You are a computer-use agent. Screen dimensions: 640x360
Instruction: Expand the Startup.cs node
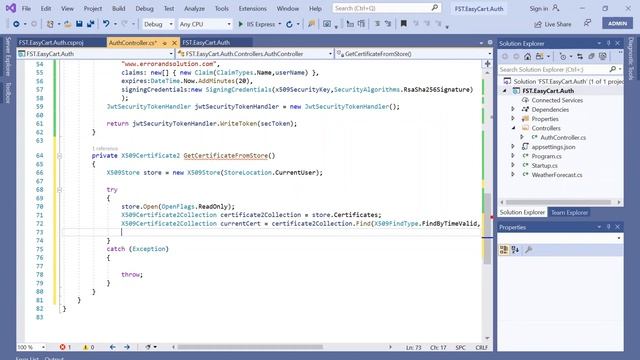coord(513,165)
